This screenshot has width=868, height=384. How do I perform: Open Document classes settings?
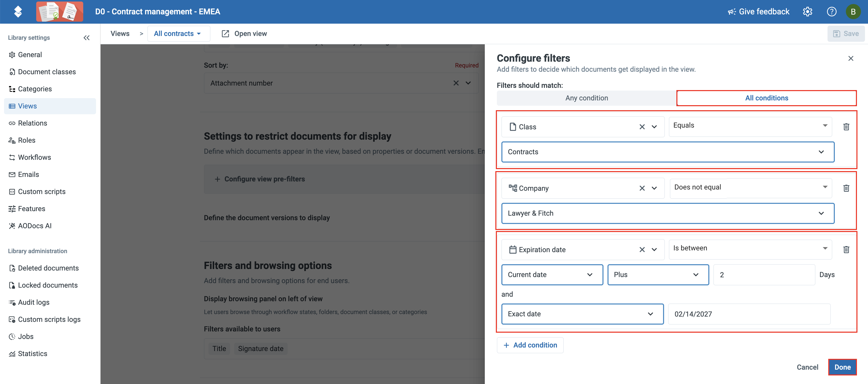[50, 72]
